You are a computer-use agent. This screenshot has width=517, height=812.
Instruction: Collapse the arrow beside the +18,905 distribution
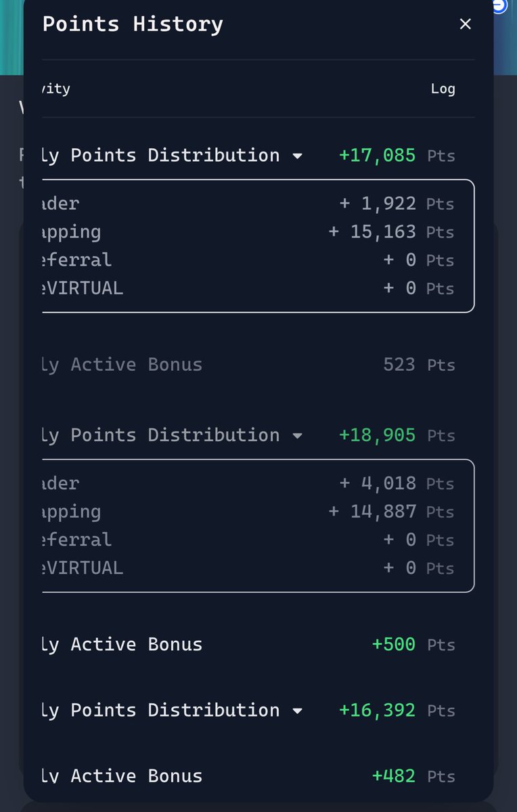297,436
